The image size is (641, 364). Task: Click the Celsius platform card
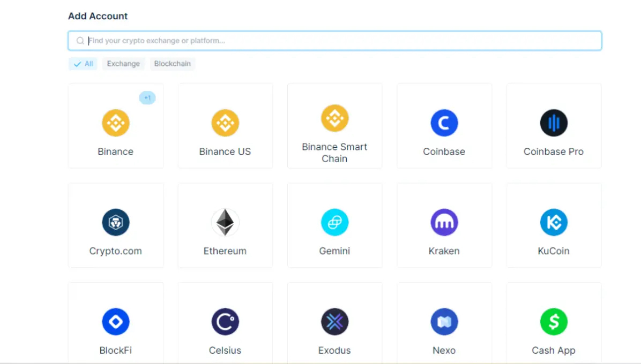point(225,321)
